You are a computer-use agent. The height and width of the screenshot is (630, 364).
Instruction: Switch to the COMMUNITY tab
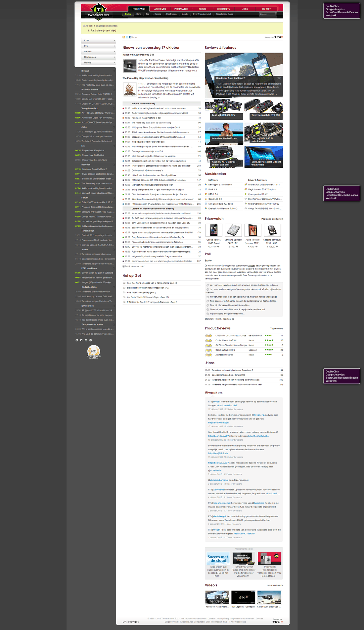[x=224, y=9]
